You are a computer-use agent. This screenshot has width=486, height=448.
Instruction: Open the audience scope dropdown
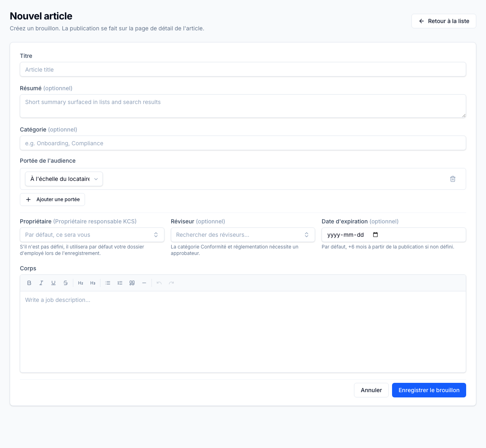click(x=64, y=179)
